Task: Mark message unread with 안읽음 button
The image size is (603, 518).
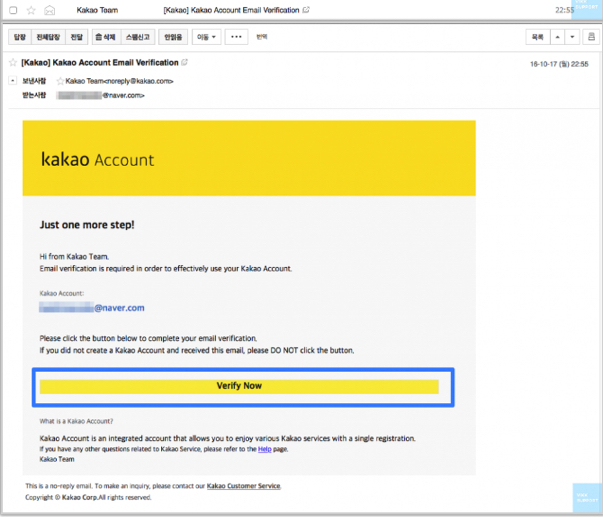Action: click(x=173, y=37)
